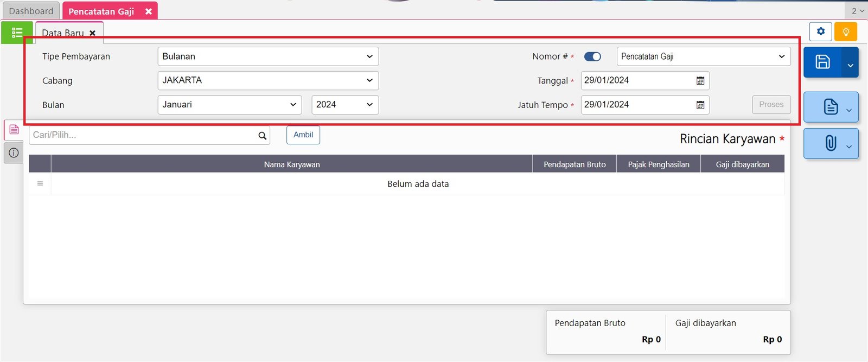This screenshot has width=868, height=362.
Task: Click the orange lightbulb tips icon
Action: pos(845,31)
